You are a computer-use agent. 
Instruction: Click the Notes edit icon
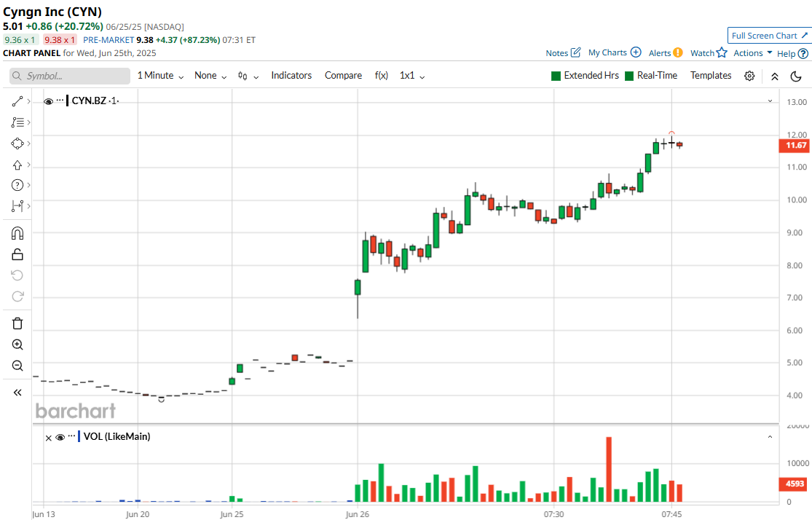click(x=575, y=52)
